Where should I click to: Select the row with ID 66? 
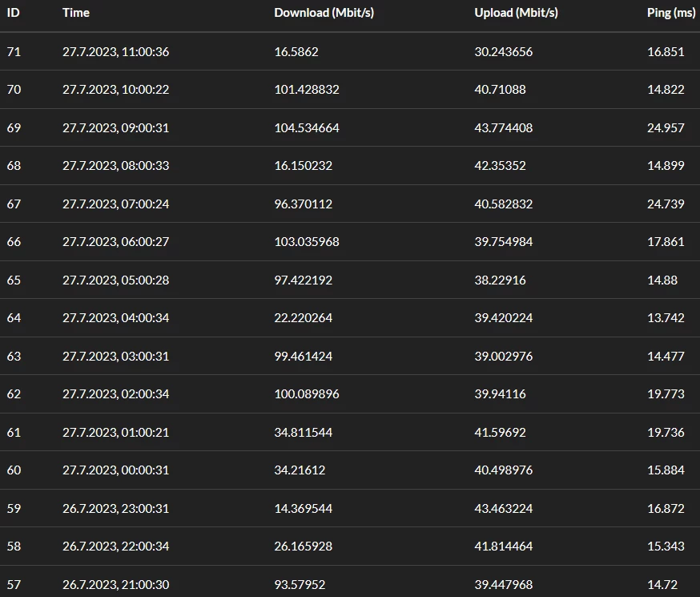pos(14,242)
